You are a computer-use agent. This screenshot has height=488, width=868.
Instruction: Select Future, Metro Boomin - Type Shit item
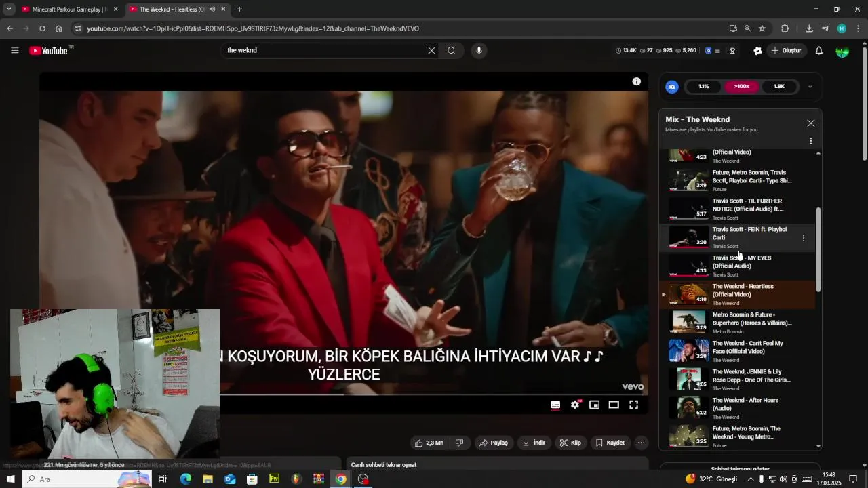(738, 180)
